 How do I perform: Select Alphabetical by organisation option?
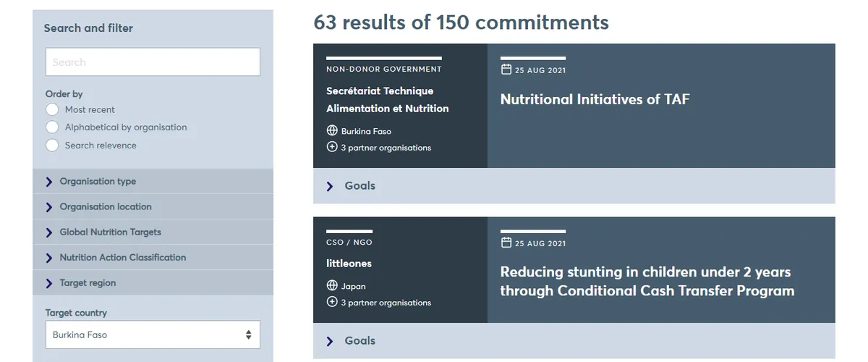click(51, 127)
